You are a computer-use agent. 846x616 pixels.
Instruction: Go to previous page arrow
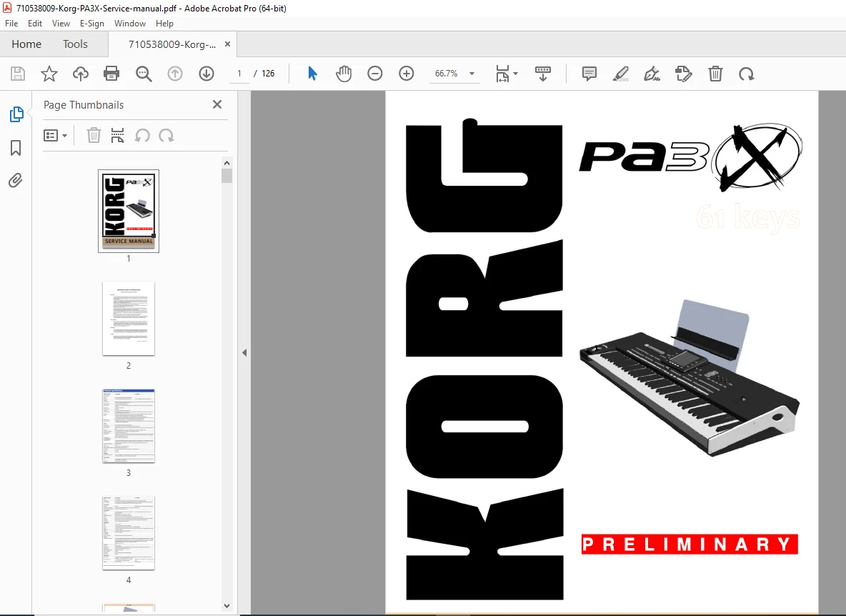[175, 74]
